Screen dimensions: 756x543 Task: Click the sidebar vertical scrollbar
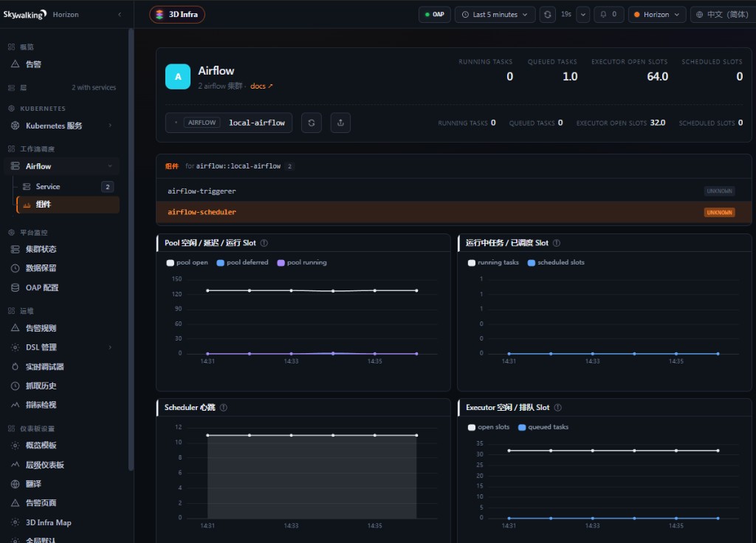click(x=131, y=248)
